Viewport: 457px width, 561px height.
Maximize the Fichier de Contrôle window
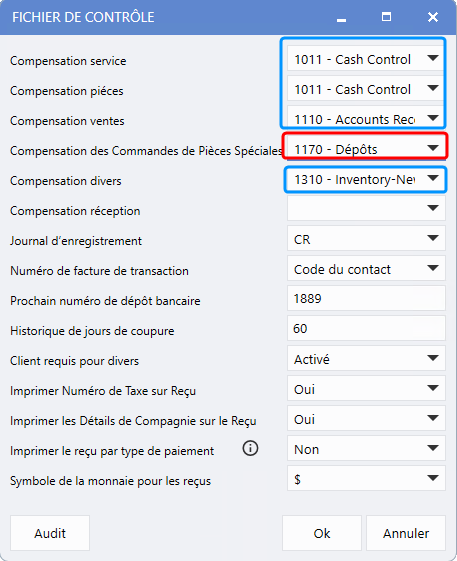[x=386, y=17]
